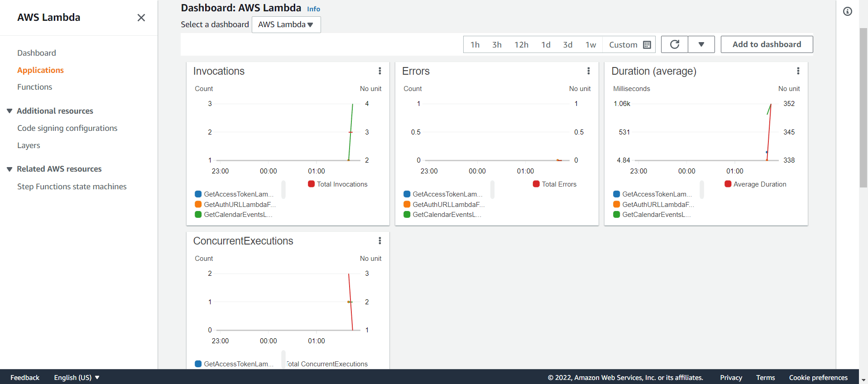Viewport: 868px width, 384px height.
Task: Go to Functions in the sidebar
Action: (x=34, y=87)
